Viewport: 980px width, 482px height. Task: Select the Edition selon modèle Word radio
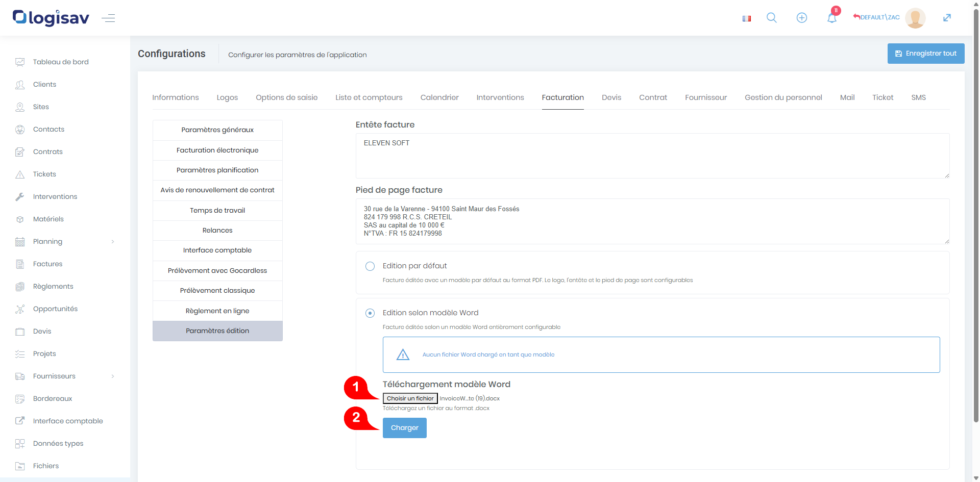pos(370,313)
